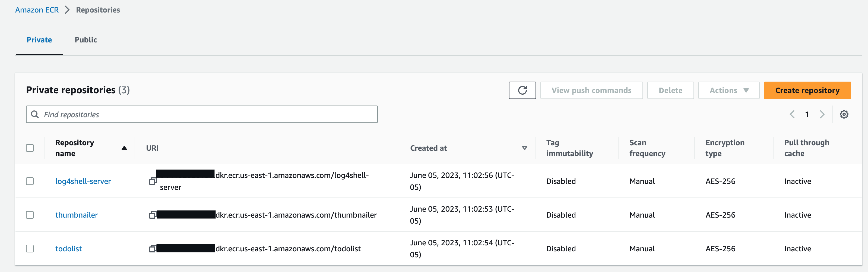Copy the todolist repository URI
This screenshot has height=272, width=868.
click(153, 249)
